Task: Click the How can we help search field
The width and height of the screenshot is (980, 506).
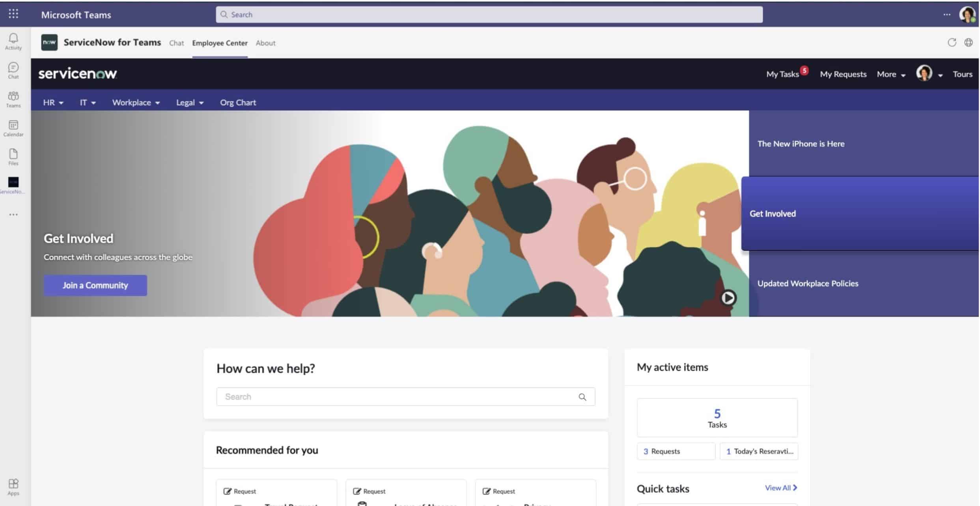Action: pyautogui.click(x=405, y=396)
